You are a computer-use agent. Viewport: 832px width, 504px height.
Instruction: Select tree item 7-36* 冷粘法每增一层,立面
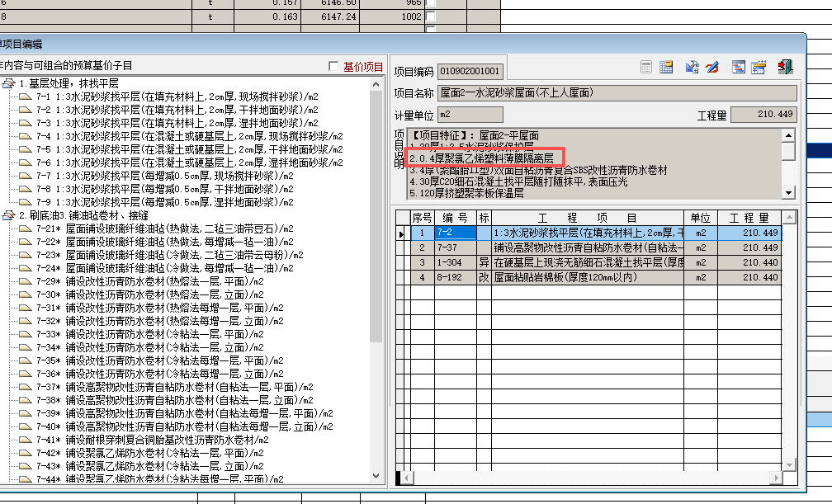coord(160,374)
